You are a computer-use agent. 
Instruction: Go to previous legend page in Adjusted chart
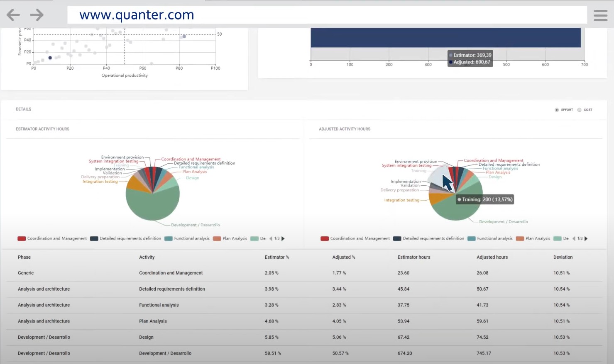pyautogui.click(x=574, y=239)
